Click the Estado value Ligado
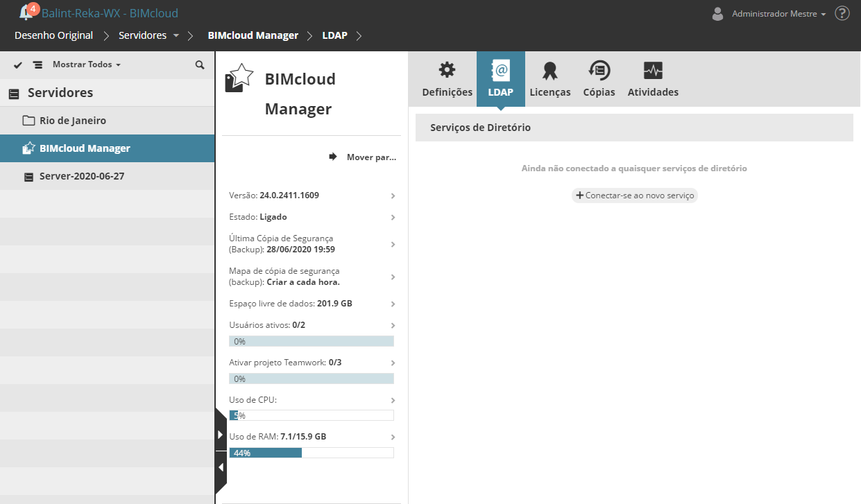 (273, 217)
